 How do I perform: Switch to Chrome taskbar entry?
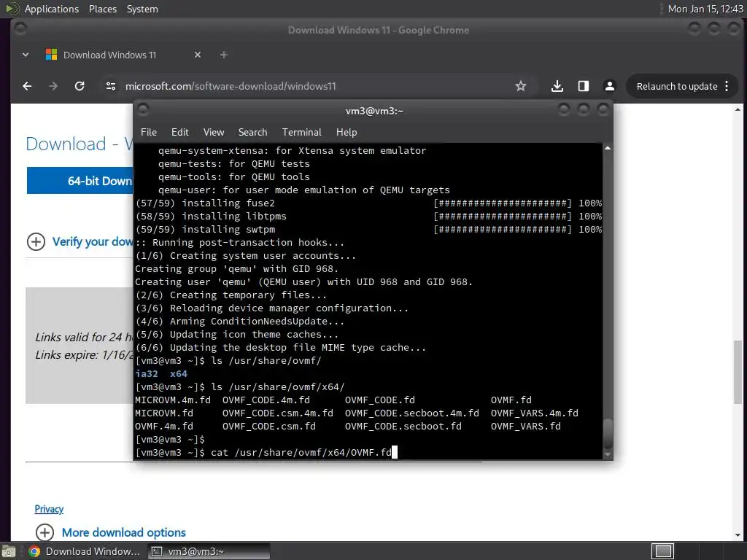coord(85,551)
